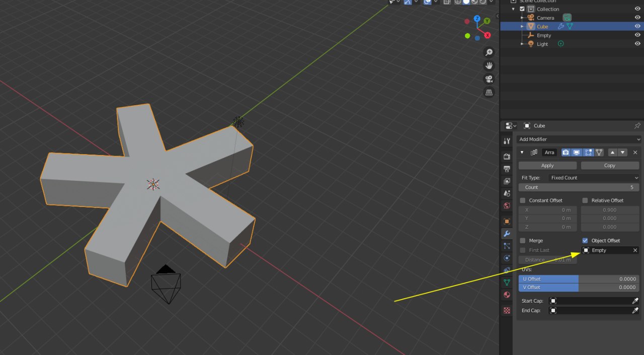Switch perspective/orthographic with grid icon
This screenshot has height=355, width=644.
(x=489, y=93)
